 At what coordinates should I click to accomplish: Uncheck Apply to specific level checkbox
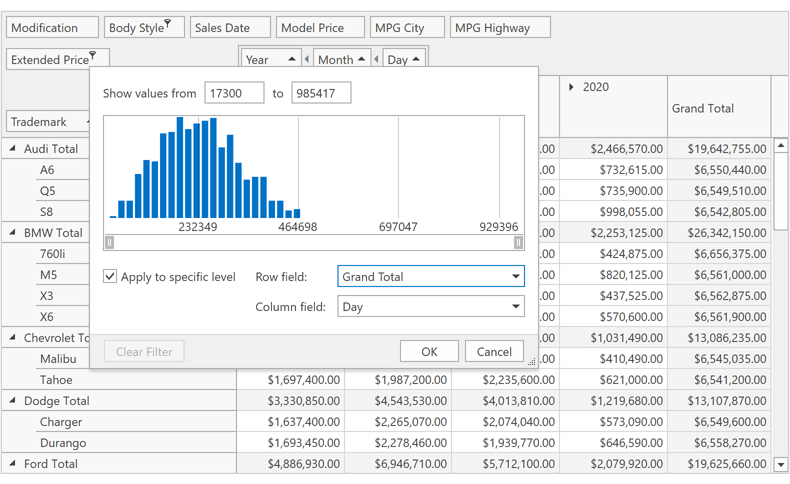[x=111, y=276]
